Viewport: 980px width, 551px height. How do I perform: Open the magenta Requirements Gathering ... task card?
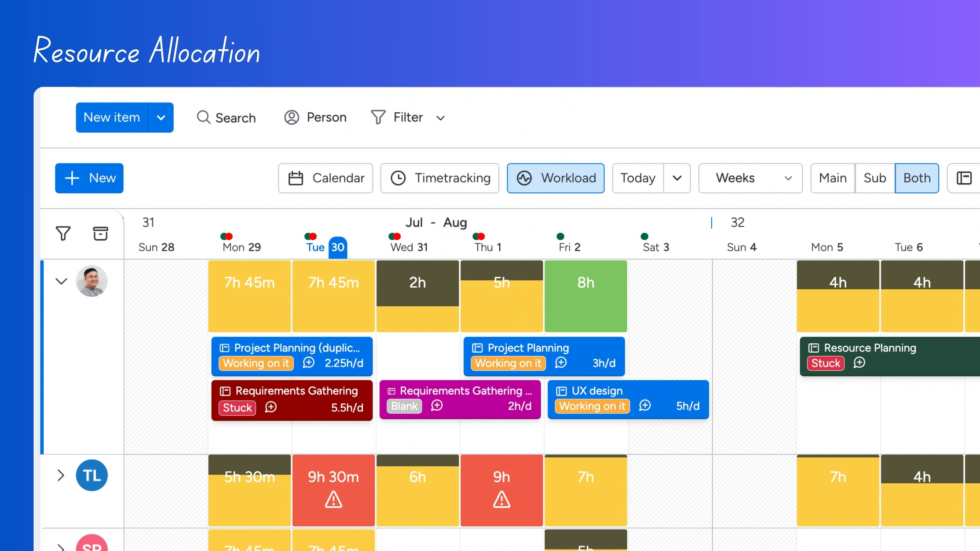pos(460,400)
